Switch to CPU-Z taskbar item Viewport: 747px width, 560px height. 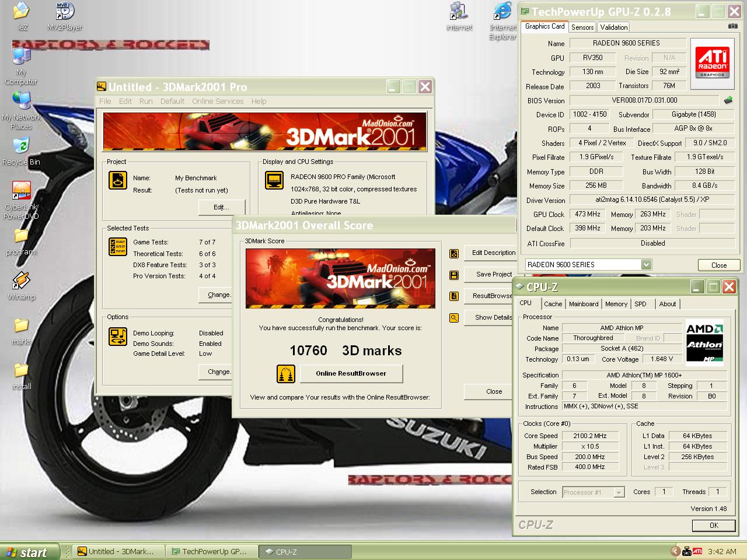click(x=305, y=551)
